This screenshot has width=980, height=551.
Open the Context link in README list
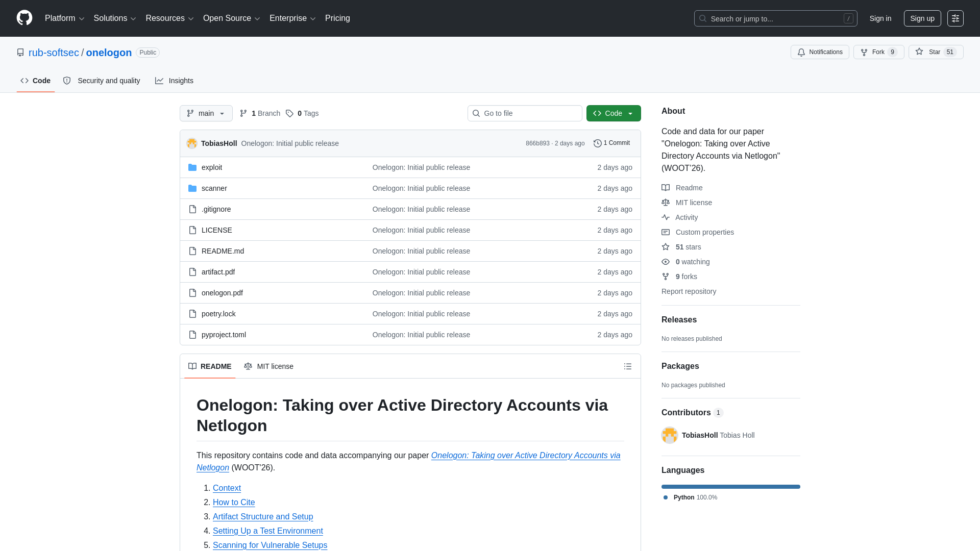coord(227,488)
